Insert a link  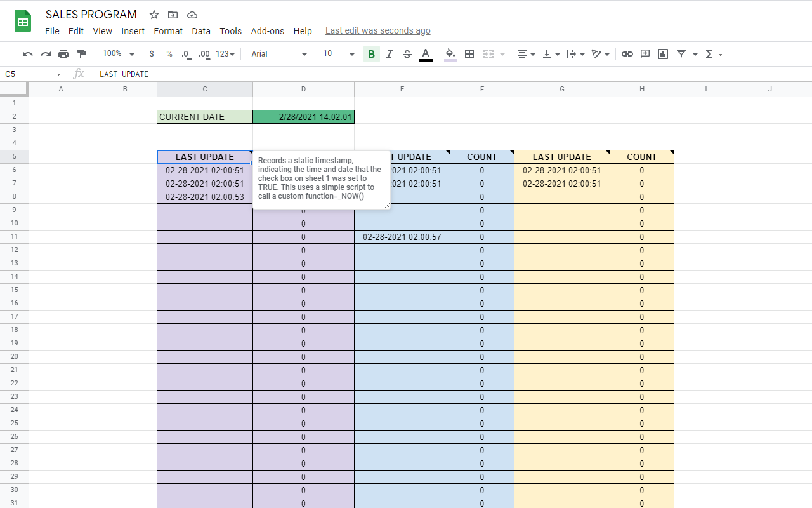click(627, 54)
